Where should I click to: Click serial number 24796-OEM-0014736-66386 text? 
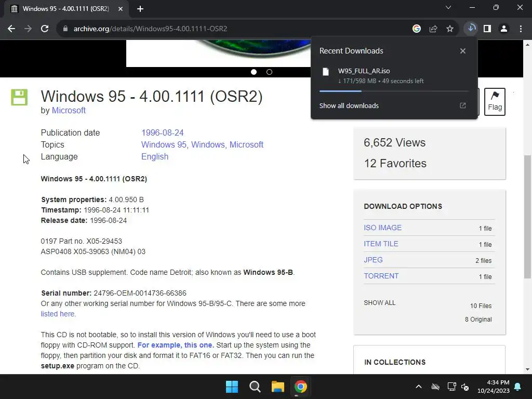140,293
